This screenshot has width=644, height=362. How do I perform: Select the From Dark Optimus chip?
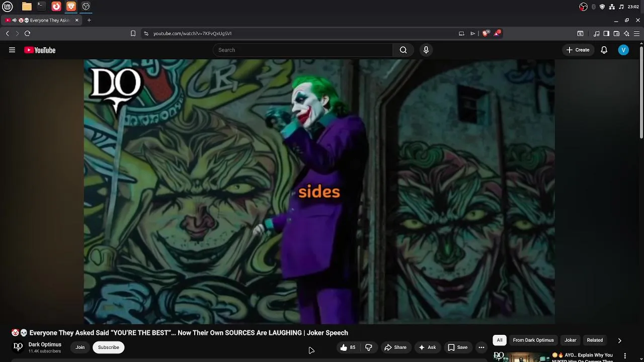[533, 340]
